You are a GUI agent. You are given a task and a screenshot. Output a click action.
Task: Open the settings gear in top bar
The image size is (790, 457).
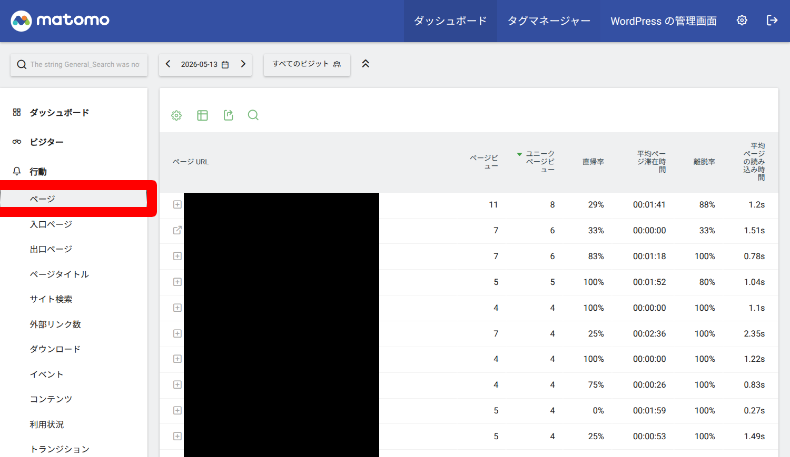742,20
